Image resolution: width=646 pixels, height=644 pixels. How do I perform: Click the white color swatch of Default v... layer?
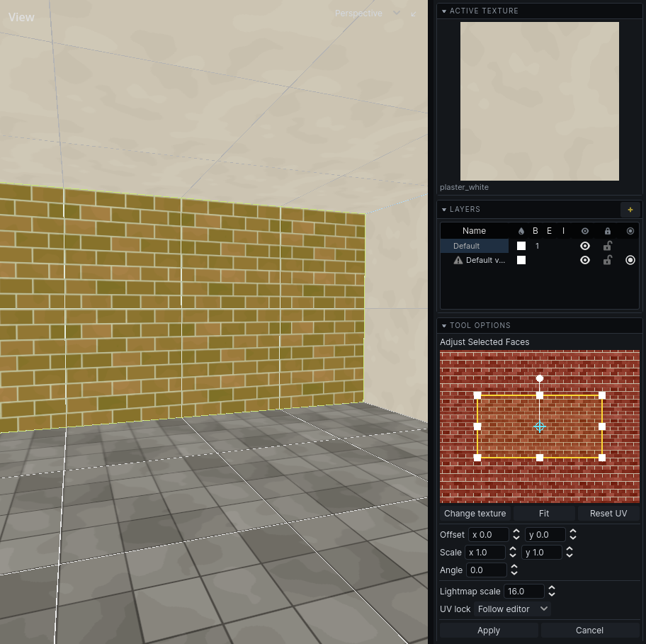(x=521, y=260)
